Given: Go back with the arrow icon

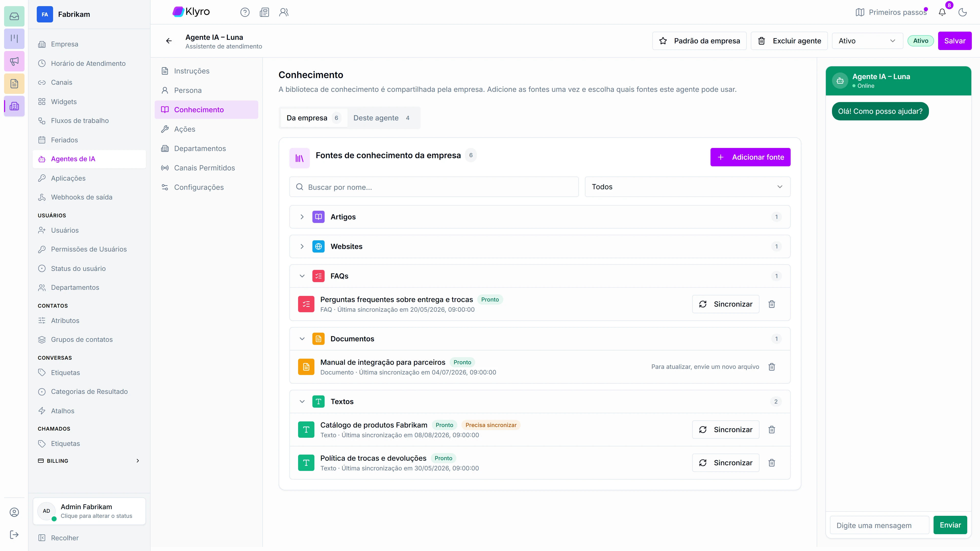Looking at the screenshot, I should click(x=169, y=41).
